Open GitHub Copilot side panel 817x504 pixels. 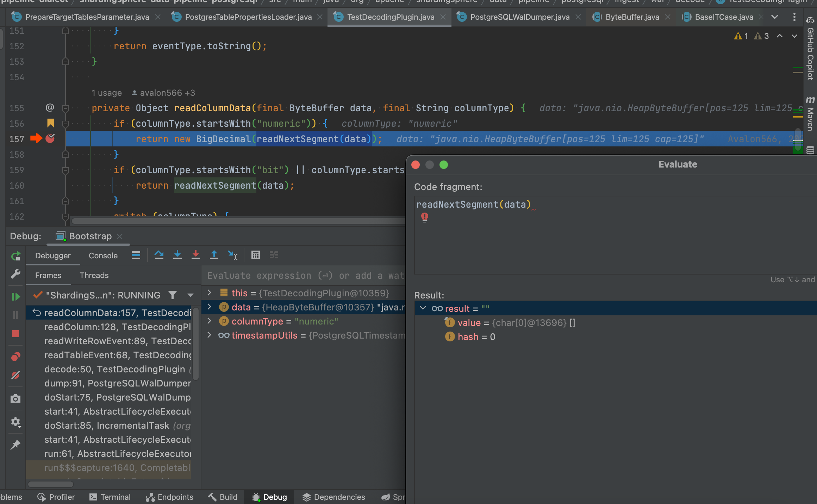[x=810, y=48]
